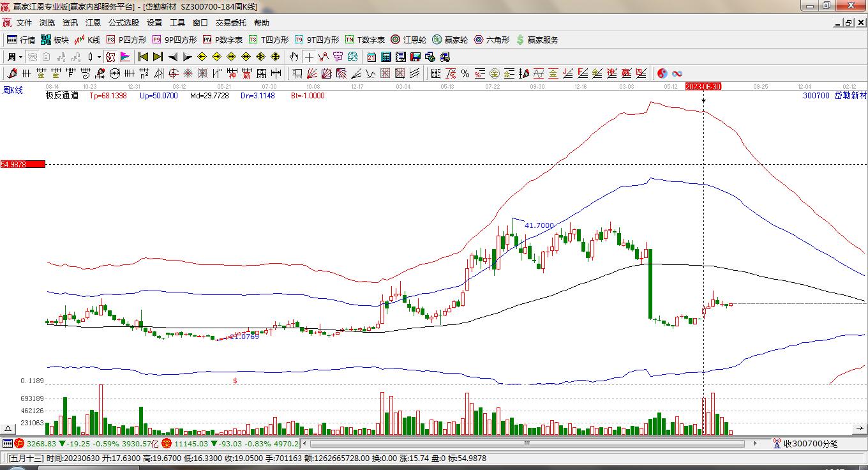Screen dimensions: 868x470
Task: Click the 周K线 label
Action: tap(13, 91)
